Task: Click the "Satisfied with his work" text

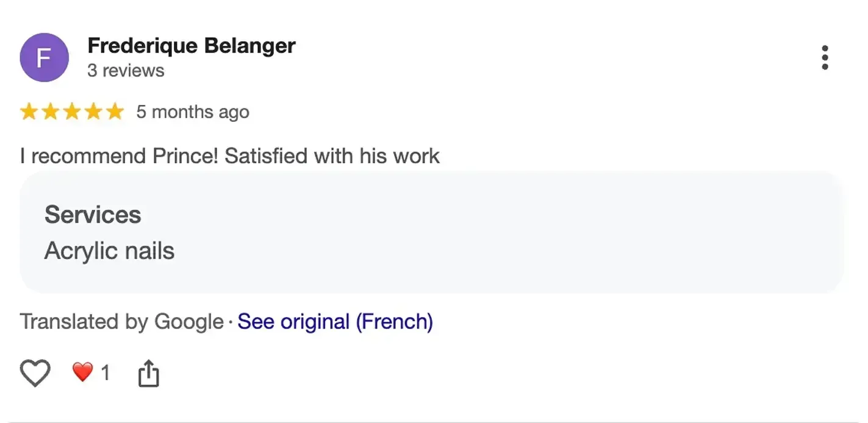Action: pyautogui.click(x=332, y=156)
